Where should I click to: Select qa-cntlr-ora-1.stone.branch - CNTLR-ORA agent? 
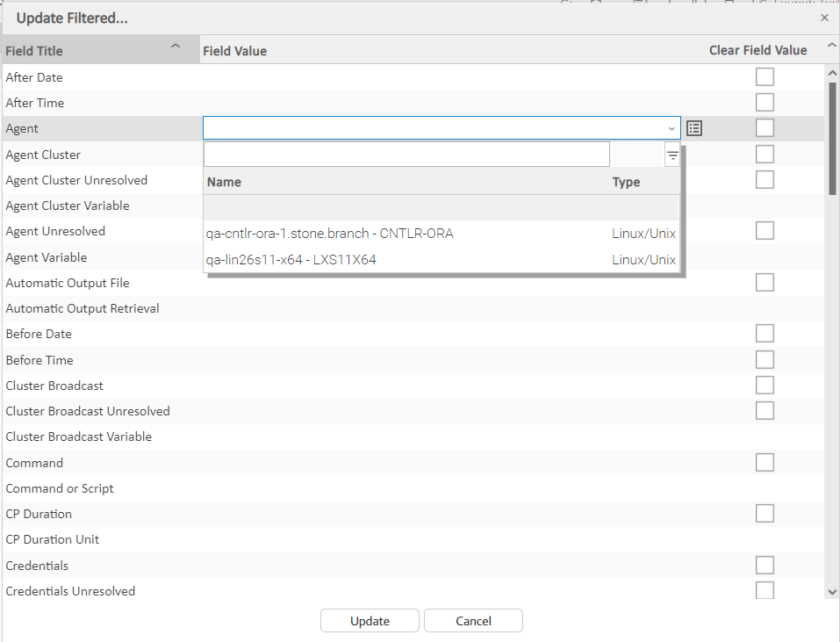[x=330, y=234]
